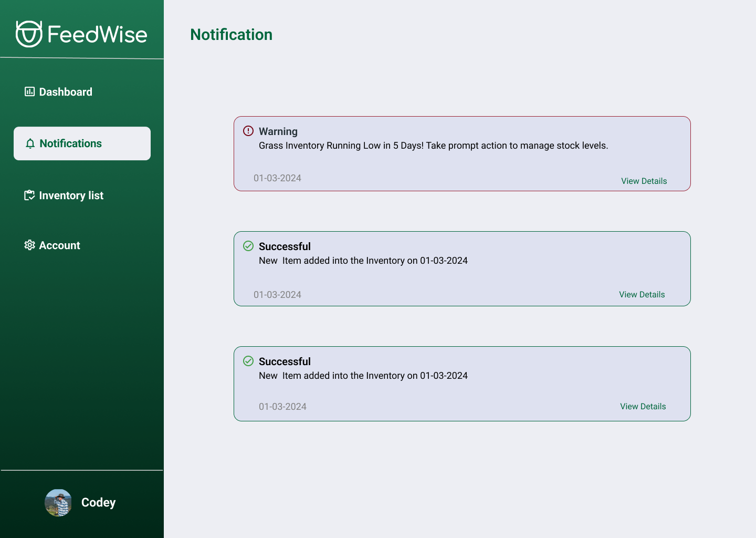View Details of the bottom Successful notification
The height and width of the screenshot is (538, 756).
(643, 406)
